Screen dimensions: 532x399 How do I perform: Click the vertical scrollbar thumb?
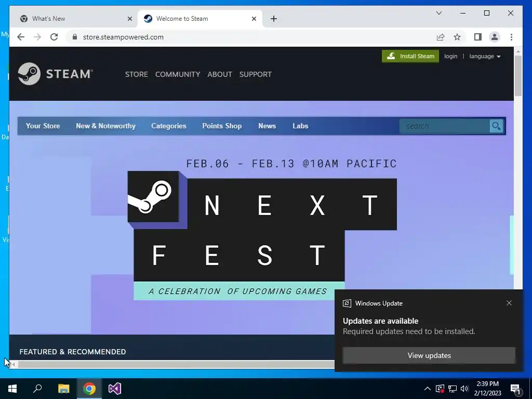tap(518, 75)
